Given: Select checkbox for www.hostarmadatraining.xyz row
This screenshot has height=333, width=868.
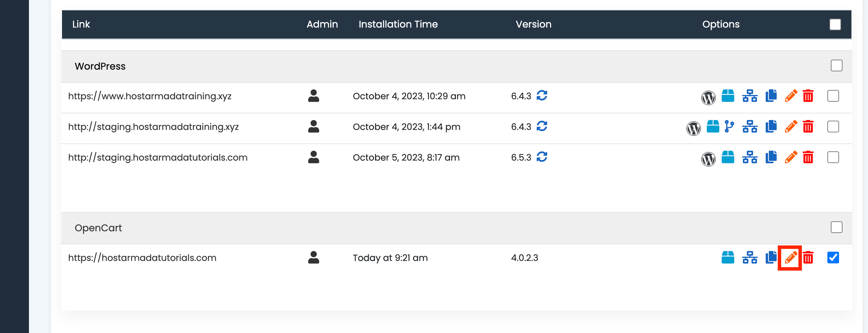Looking at the screenshot, I should pyautogui.click(x=833, y=96).
